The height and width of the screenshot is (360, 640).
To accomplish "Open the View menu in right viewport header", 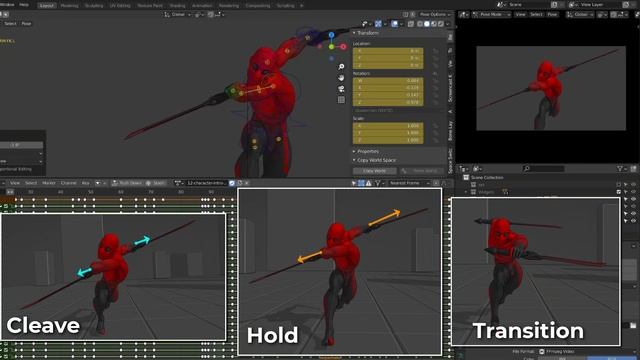I will (x=520, y=14).
